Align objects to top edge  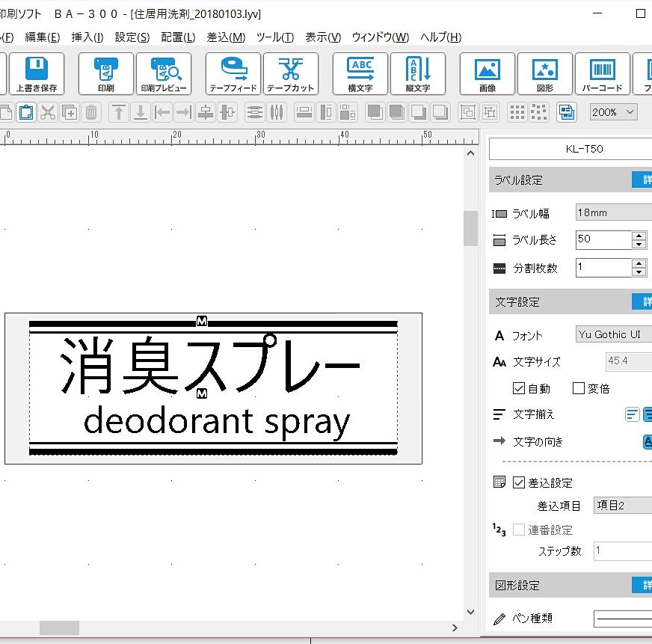click(x=118, y=112)
